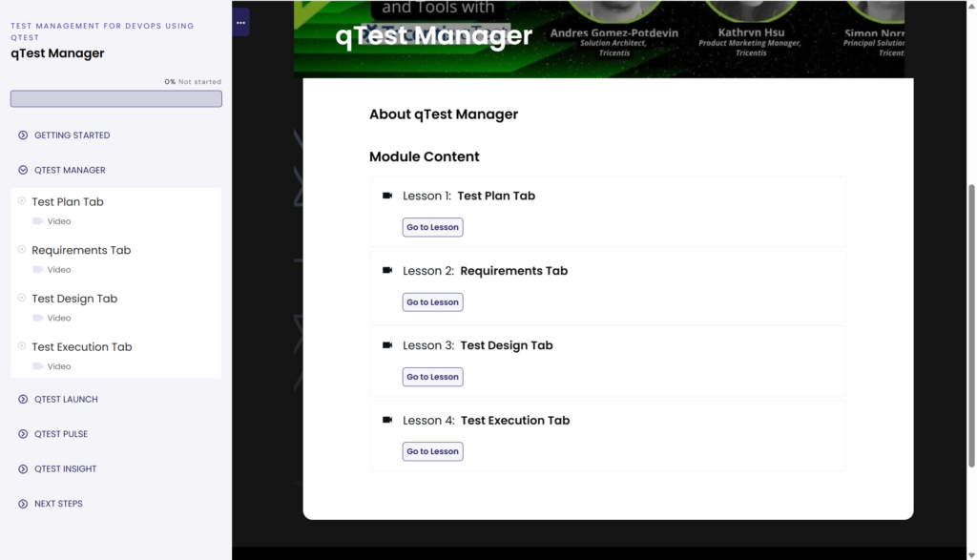Click video camera icon beside Lesson 1
The width and height of the screenshot is (977, 560).
pyautogui.click(x=387, y=196)
